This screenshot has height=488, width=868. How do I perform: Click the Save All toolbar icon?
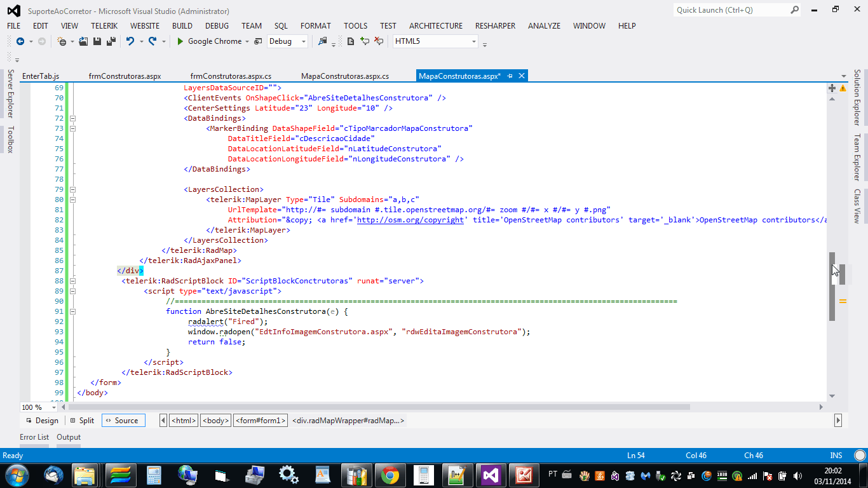pos(111,41)
